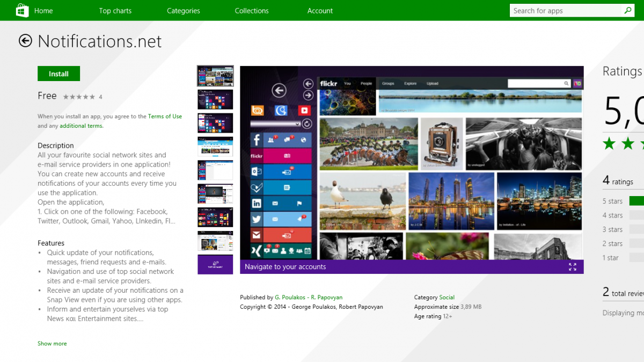Click the Ratings heading

click(x=623, y=71)
